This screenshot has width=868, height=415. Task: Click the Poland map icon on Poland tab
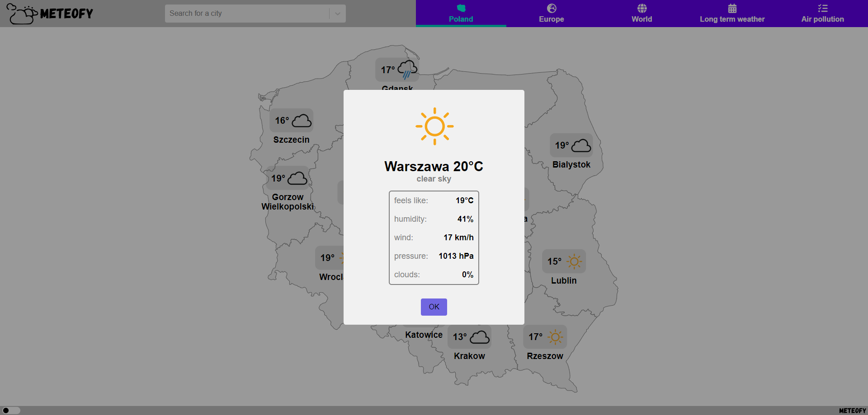tap(461, 8)
